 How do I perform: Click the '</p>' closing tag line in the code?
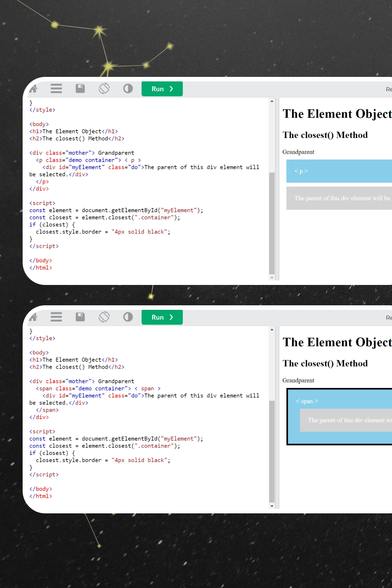pyautogui.click(x=42, y=182)
